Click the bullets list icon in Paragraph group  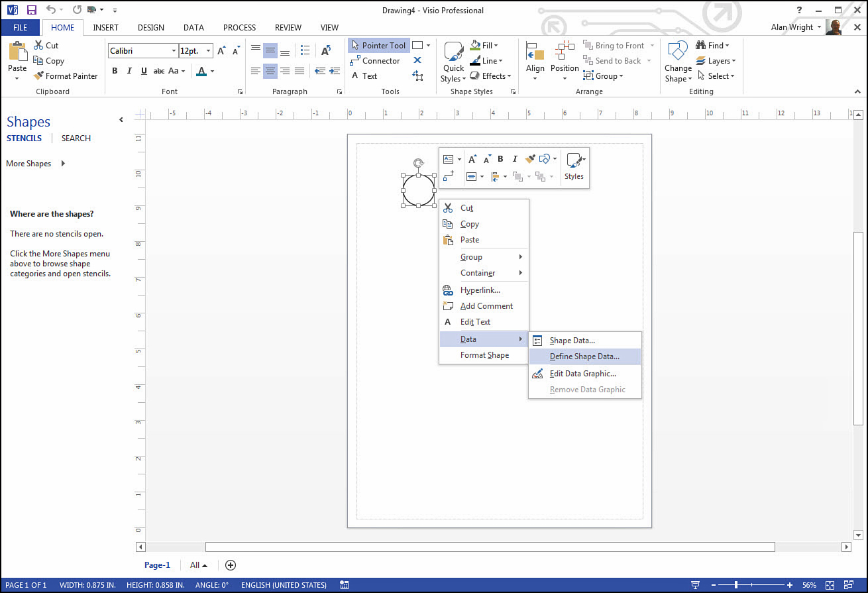(x=305, y=50)
